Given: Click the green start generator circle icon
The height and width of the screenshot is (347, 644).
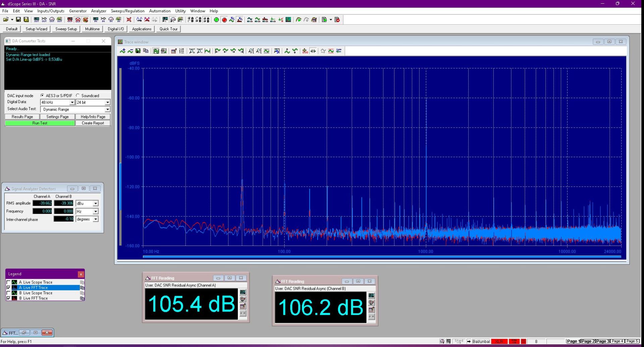Looking at the screenshot, I should [216, 20].
